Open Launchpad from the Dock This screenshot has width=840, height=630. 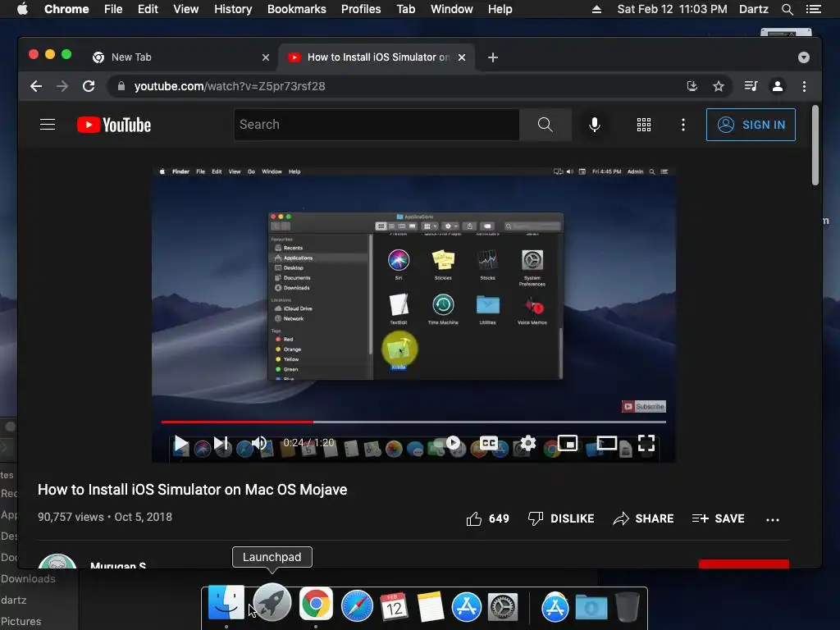[272, 602]
